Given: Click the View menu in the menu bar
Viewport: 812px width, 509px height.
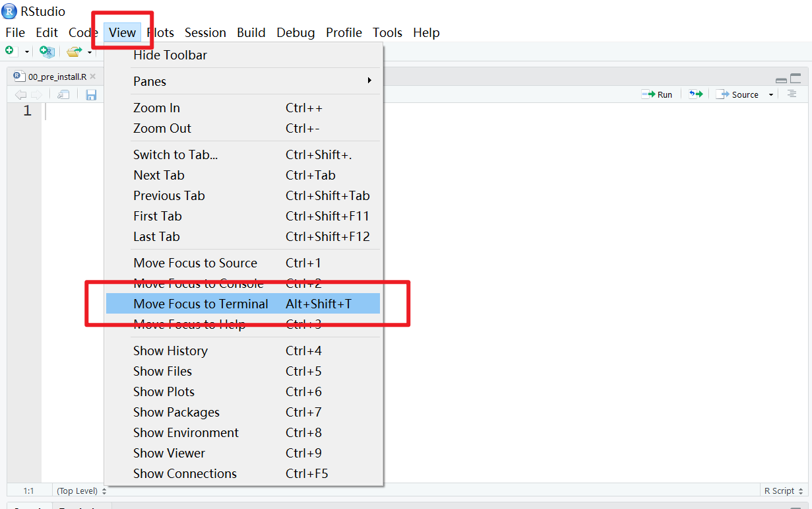Looking at the screenshot, I should pyautogui.click(x=123, y=32).
